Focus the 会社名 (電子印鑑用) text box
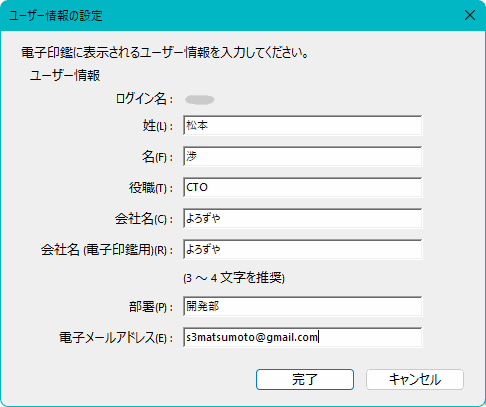 (x=303, y=249)
